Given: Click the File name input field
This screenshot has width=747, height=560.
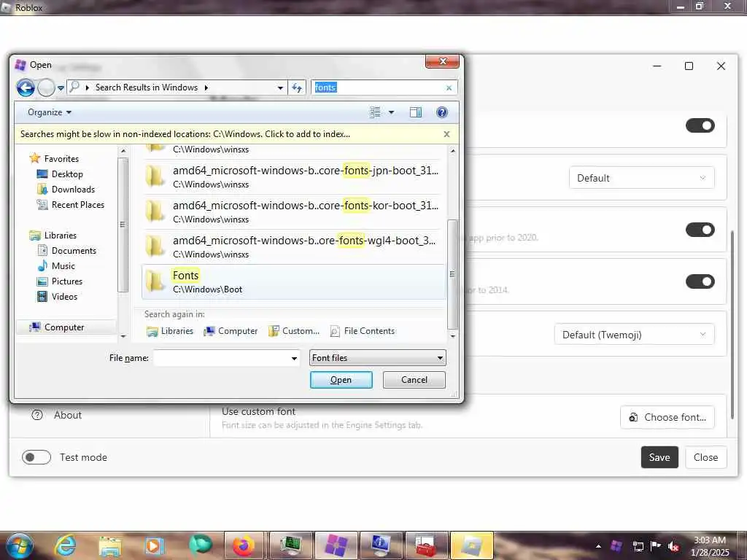Looking at the screenshot, I should click(x=222, y=358).
